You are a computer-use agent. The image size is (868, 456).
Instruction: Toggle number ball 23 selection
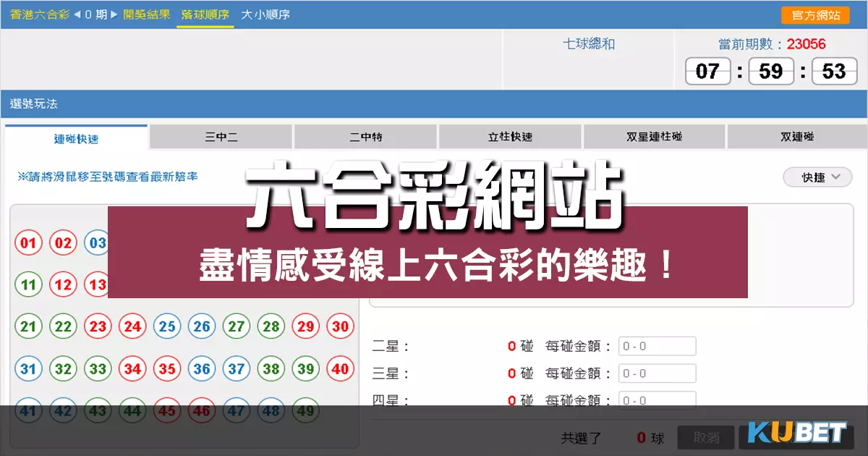click(98, 326)
